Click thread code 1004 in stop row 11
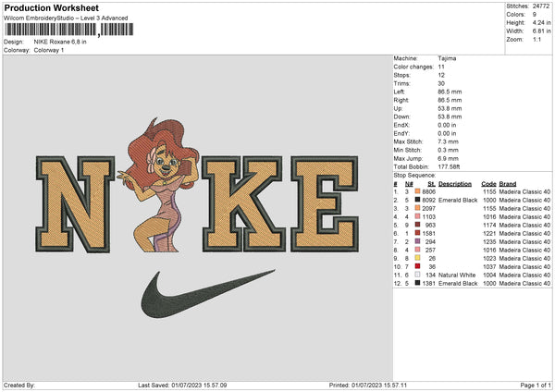555x392 pixels. point(489,276)
